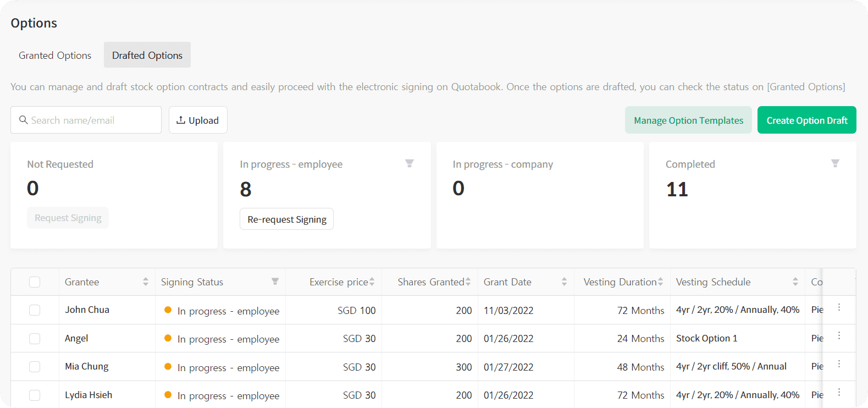Click the upload arrow icon
868x408 pixels.
click(180, 120)
